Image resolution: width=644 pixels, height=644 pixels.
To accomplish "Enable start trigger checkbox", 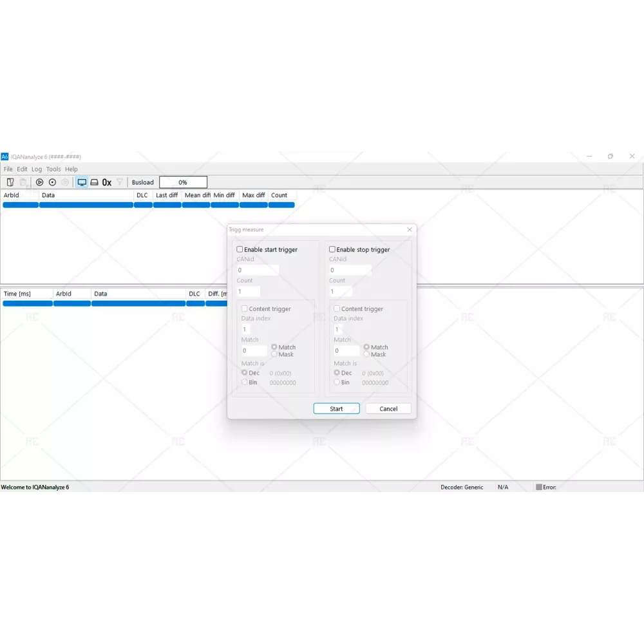I will 240,249.
